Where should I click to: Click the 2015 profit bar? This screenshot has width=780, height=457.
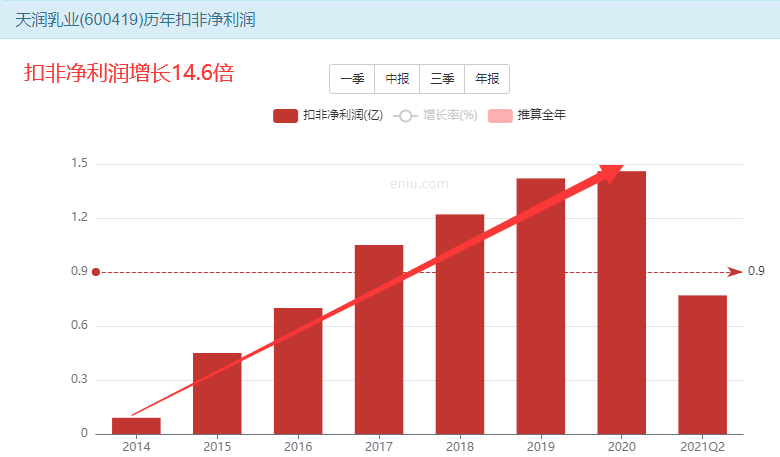[x=217, y=394]
